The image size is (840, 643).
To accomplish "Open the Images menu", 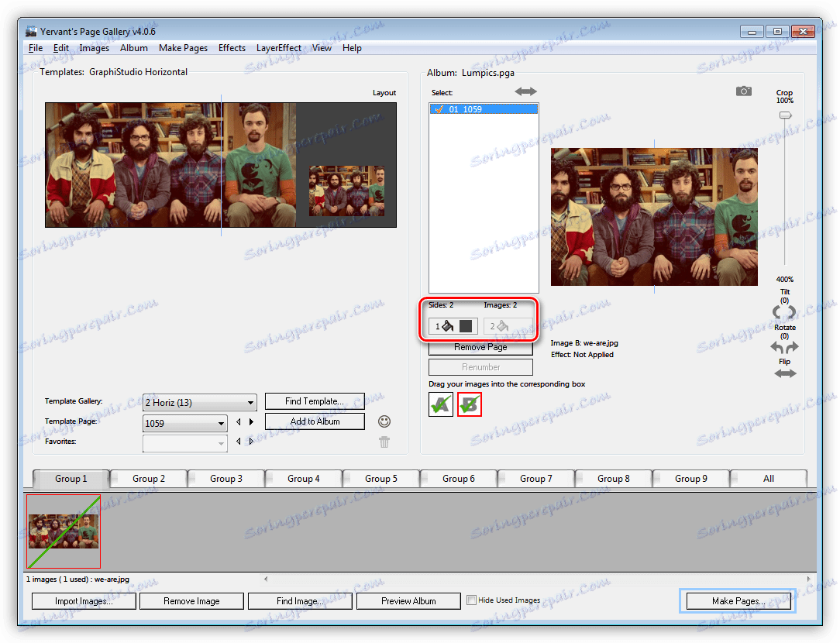I will tap(95, 48).
